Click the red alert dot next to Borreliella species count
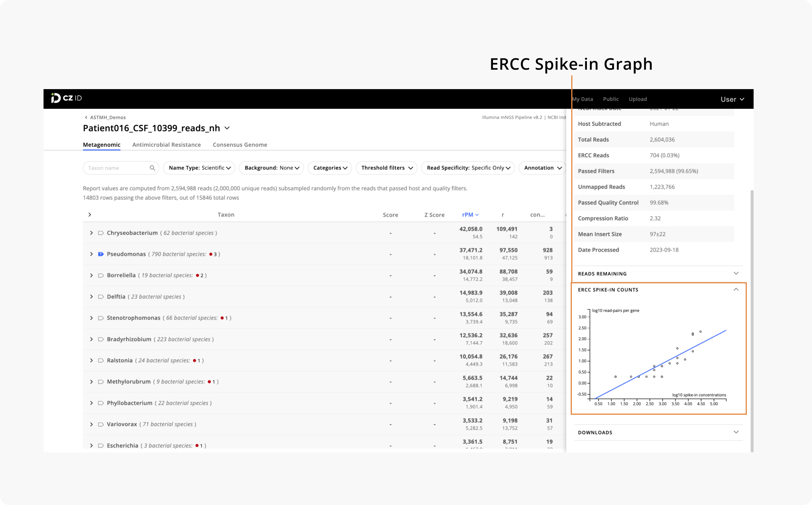 tap(197, 275)
